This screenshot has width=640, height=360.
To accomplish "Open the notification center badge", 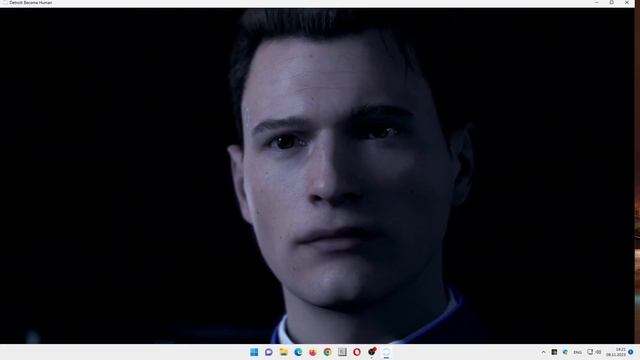I will tap(631, 352).
